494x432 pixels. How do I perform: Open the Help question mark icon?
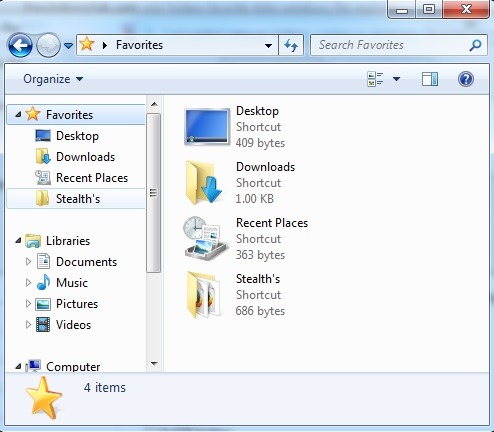[x=466, y=79]
